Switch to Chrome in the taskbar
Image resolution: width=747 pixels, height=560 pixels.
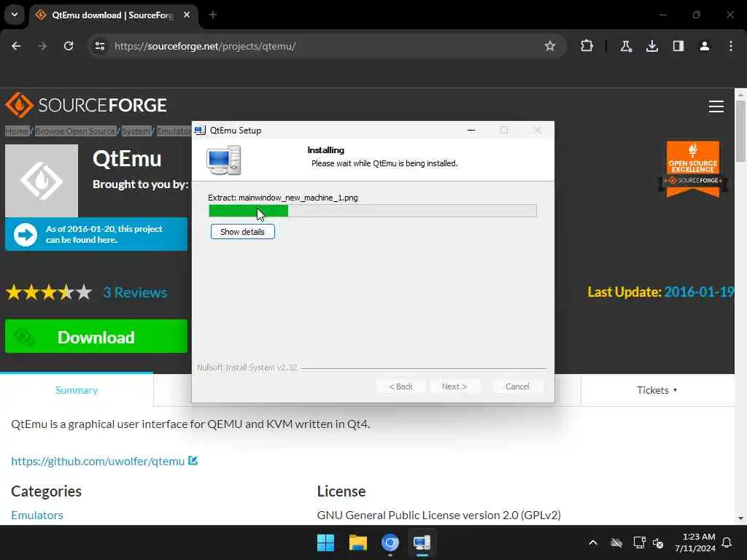point(390,542)
